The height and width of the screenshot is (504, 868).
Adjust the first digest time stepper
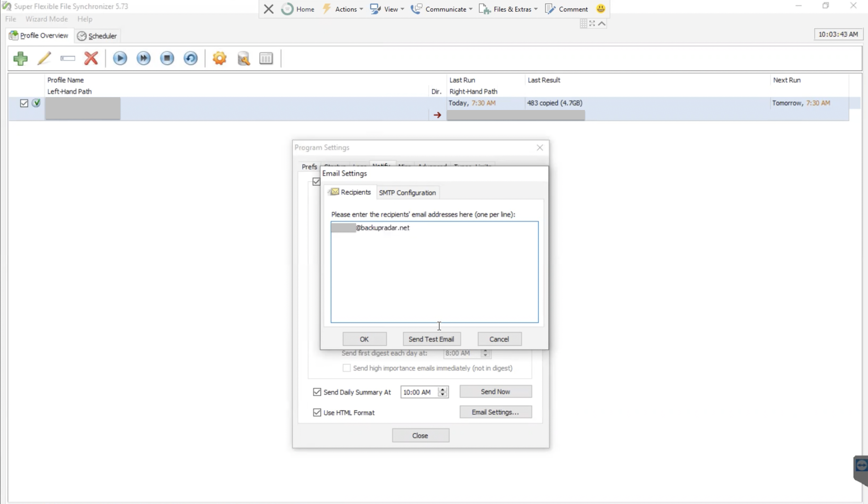[485, 353]
